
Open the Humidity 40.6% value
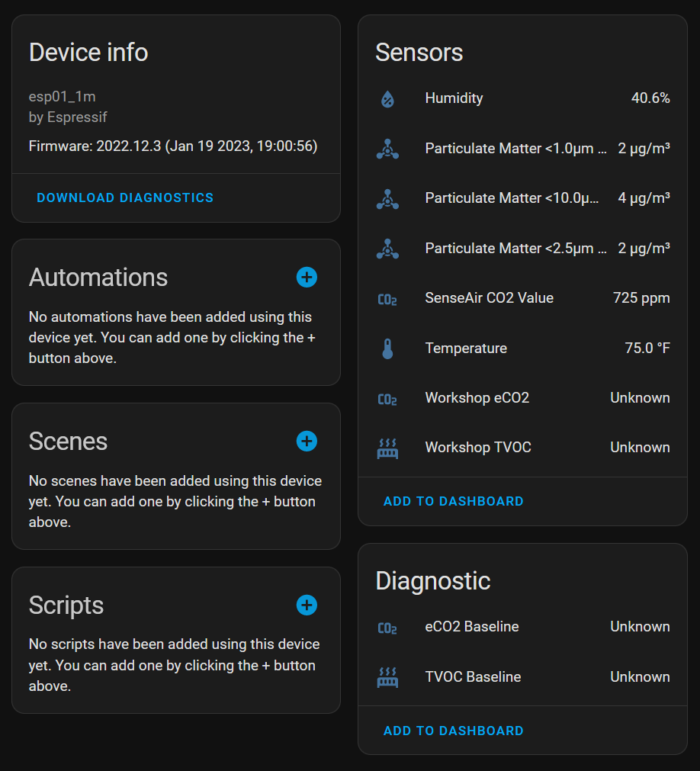pyautogui.click(x=650, y=98)
